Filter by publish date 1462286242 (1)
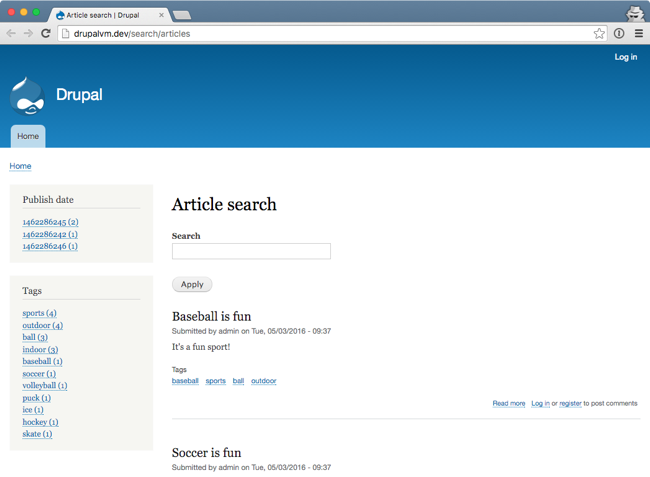 50,235
